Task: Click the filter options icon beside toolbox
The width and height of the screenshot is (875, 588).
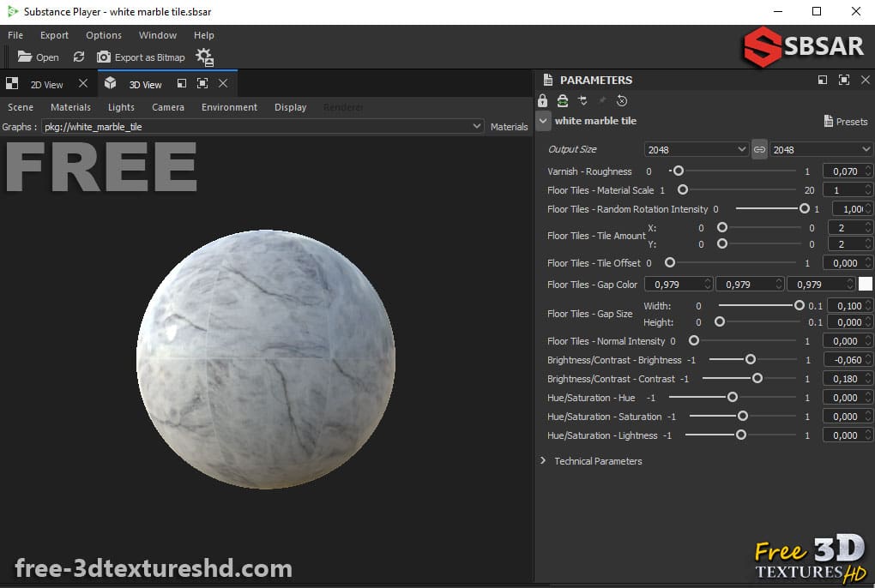Action: (x=582, y=100)
